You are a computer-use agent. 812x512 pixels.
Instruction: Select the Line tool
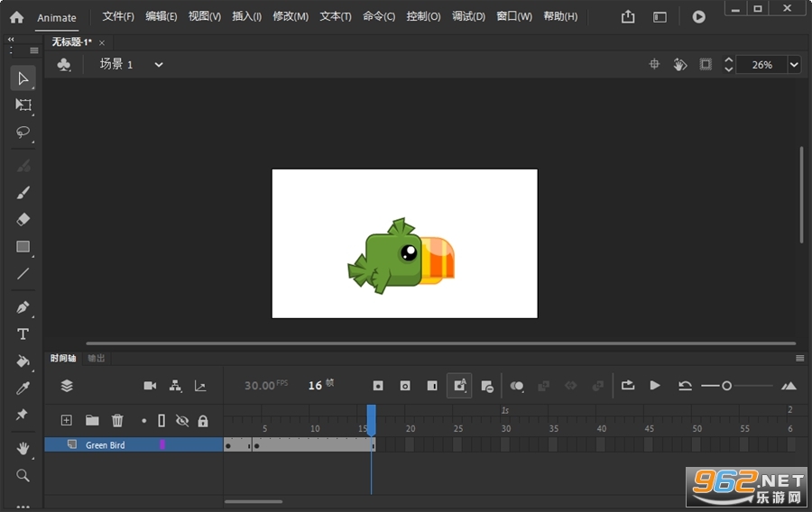pyautogui.click(x=23, y=274)
